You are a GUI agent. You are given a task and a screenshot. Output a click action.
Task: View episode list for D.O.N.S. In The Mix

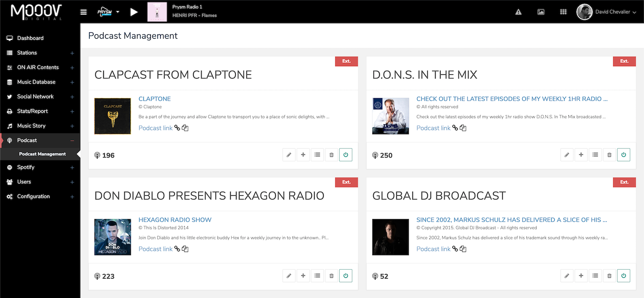click(x=595, y=155)
